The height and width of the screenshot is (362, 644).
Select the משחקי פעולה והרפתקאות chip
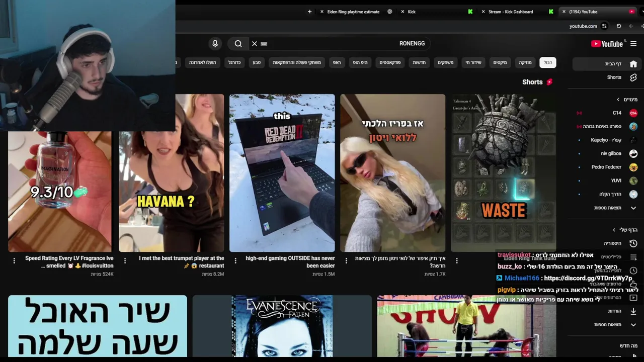(x=297, y=62)
